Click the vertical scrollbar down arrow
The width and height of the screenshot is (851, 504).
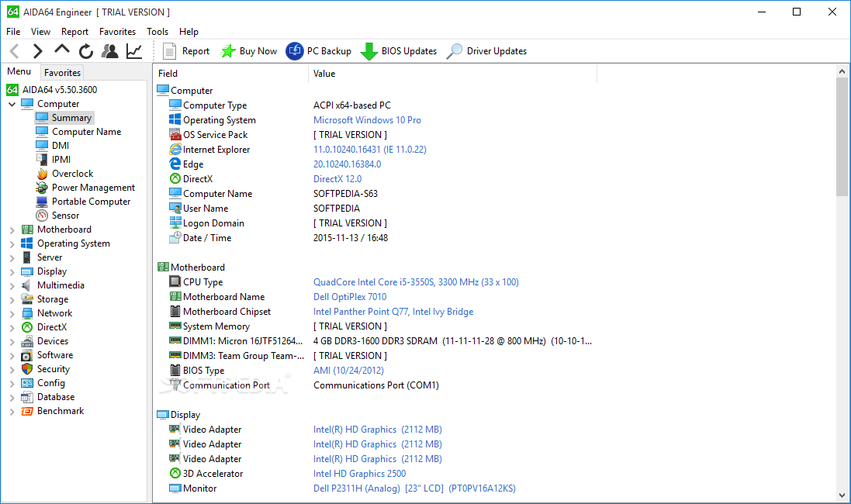tap(842, 495)
